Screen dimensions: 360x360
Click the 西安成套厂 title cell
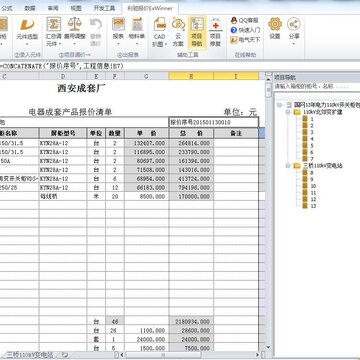tap(82, 89)
